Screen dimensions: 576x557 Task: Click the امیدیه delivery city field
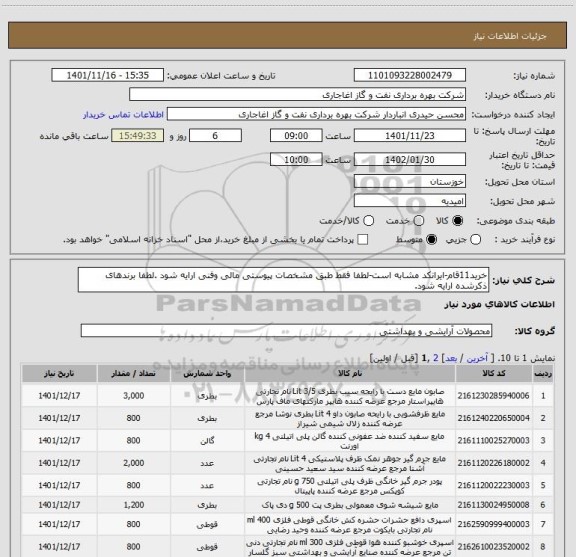tap(410, 201)
